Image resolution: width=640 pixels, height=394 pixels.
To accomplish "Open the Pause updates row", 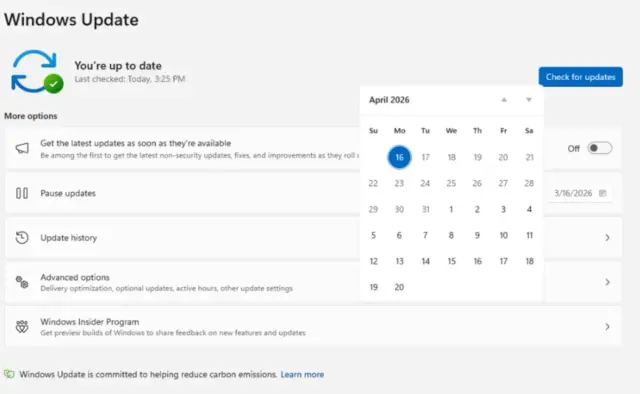I will [313, 193].
